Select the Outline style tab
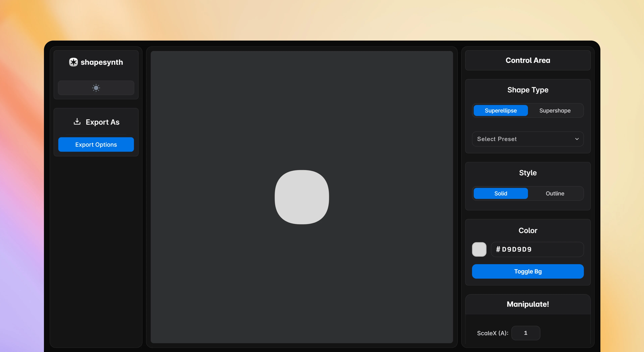The width and height of the screenshot is (644, 352). (x=555, y=193)
